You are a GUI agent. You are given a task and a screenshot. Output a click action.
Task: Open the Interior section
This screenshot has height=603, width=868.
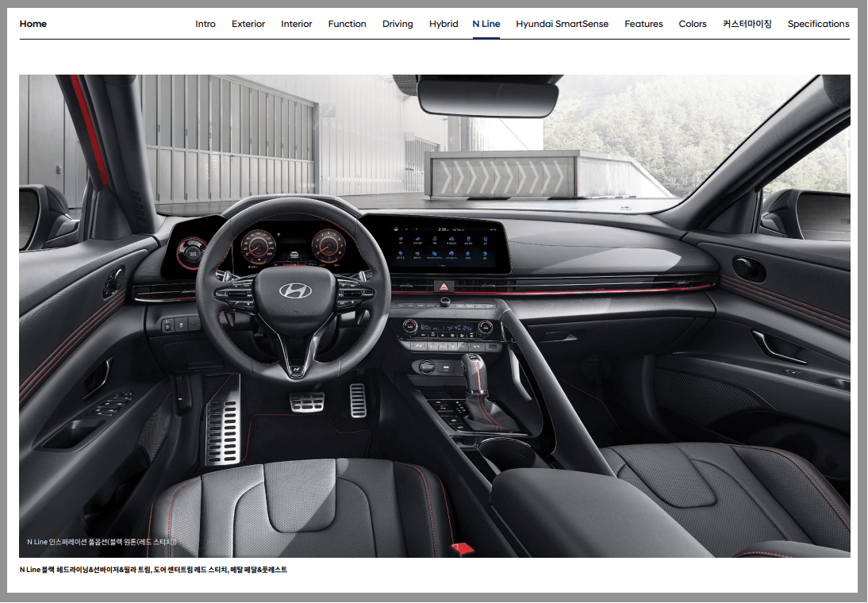(x=296, y=24)
